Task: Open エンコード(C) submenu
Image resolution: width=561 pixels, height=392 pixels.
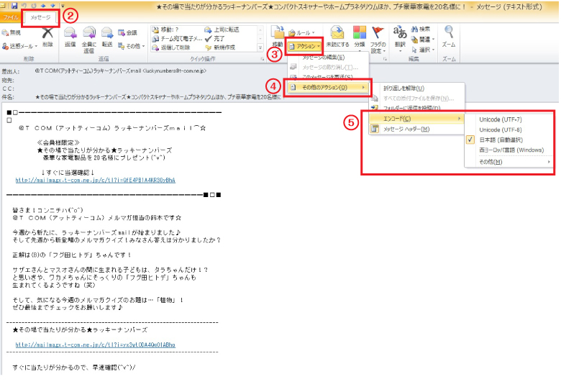Action: point(416,119)
